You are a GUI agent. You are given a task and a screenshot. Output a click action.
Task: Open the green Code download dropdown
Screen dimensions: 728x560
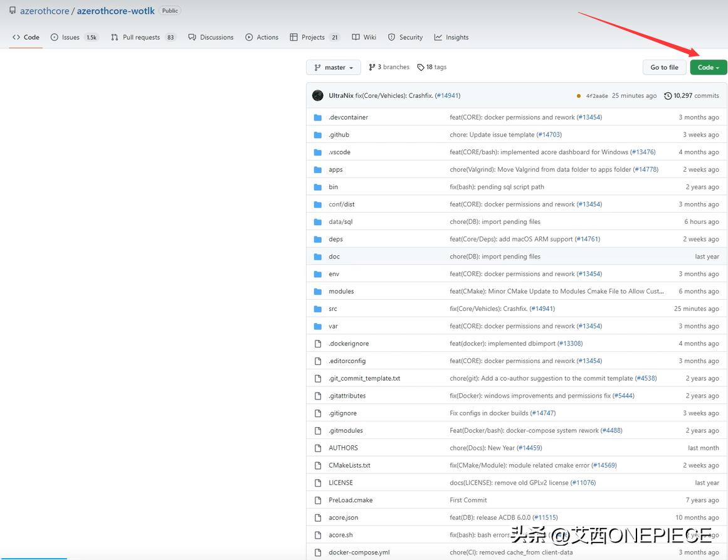(708, 66)
